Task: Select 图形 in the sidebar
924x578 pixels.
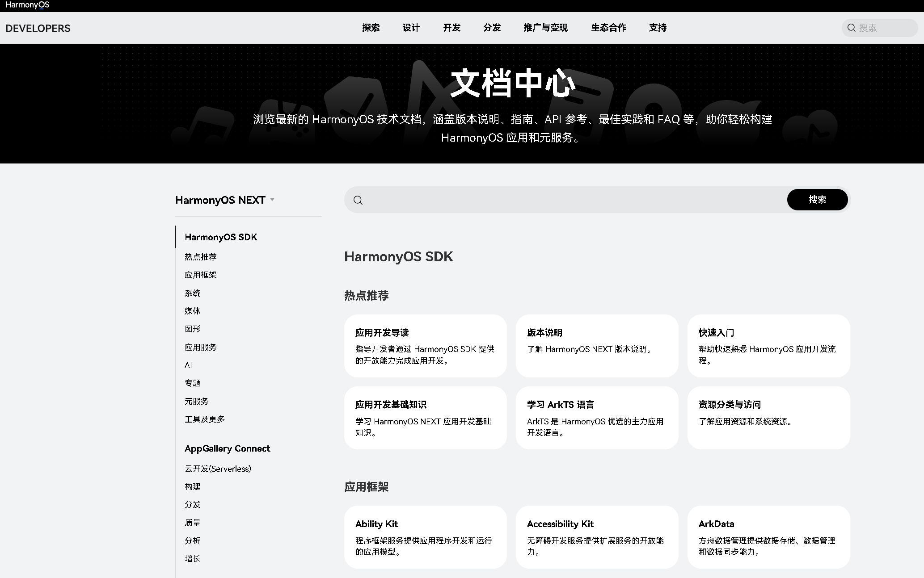Action: click(x=193, y=329)
